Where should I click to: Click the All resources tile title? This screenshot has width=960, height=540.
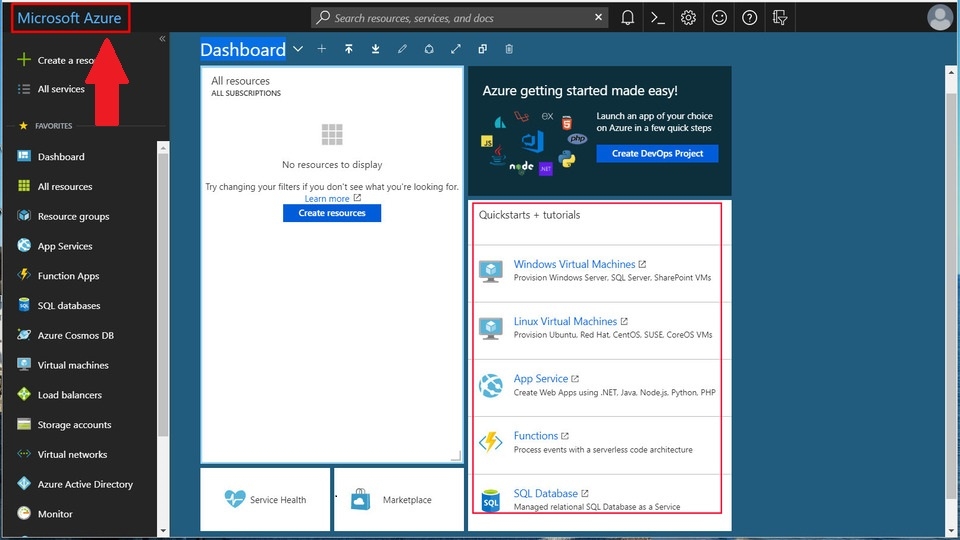point(240,81)
